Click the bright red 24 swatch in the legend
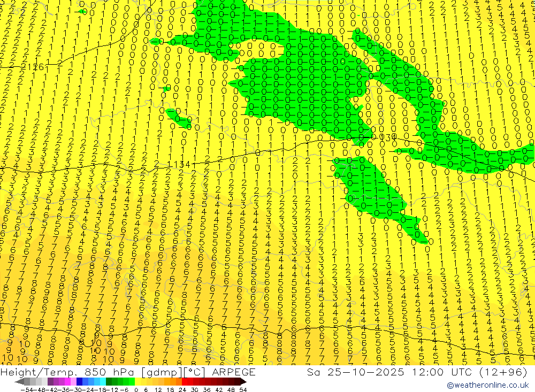 [x=185, y=381]
